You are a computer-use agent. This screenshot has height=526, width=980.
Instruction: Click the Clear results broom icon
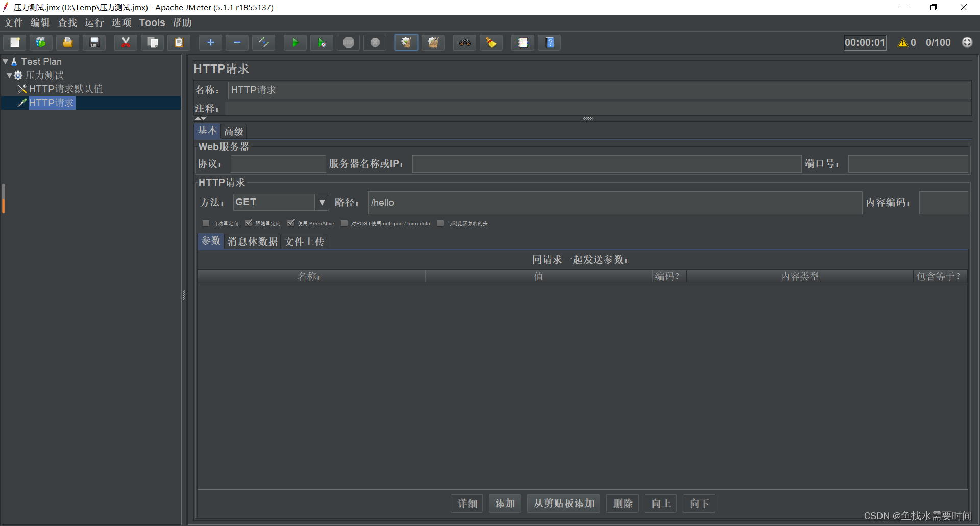tap(406, 43)
